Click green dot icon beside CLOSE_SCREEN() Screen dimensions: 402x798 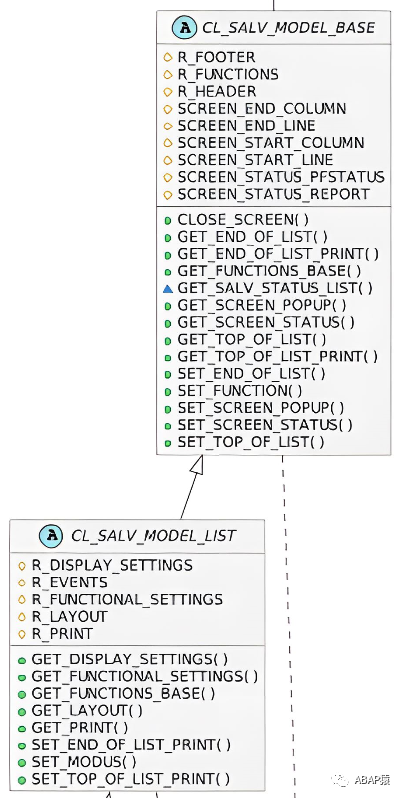168,221
